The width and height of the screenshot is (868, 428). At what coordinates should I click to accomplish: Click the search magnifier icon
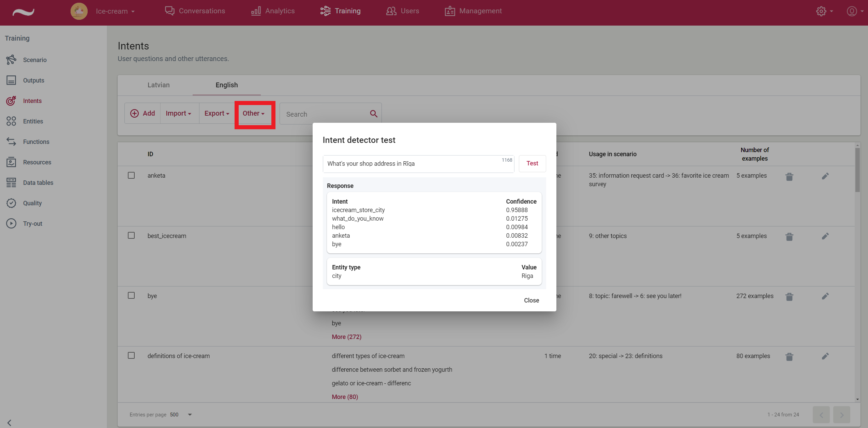click(x=374, y=114)
